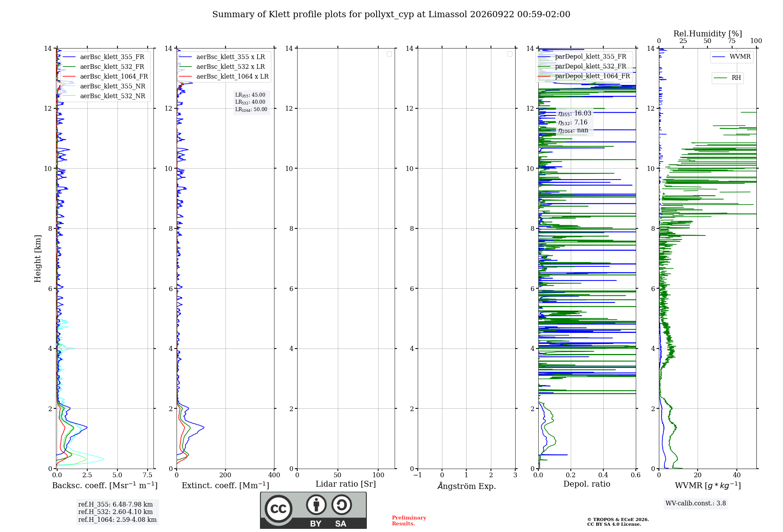Screen dimensions: 783x532
Task: Click the WVMR legend entry
Action: pos(732,57)
